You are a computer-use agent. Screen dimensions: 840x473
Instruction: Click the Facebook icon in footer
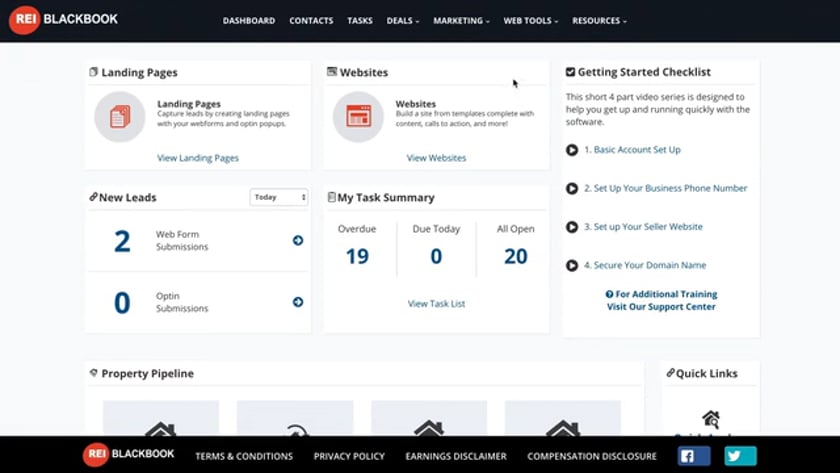pyautogui.click(x=694, y=456)
